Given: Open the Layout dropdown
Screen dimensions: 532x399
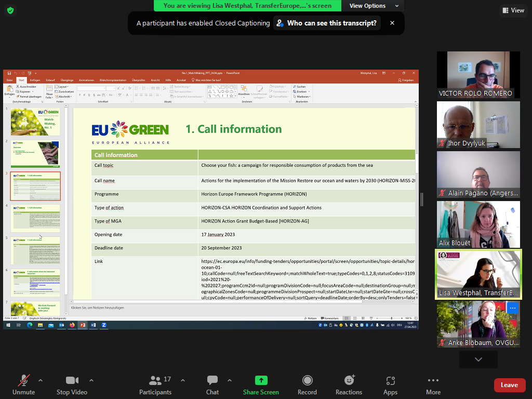Looking at the screenshot, I should click(62, 87).
